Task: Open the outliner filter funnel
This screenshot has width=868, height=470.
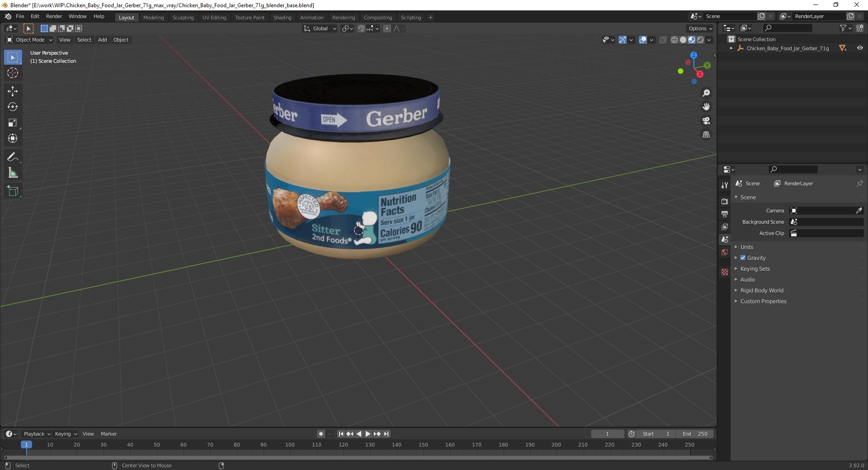Action: 843,28
